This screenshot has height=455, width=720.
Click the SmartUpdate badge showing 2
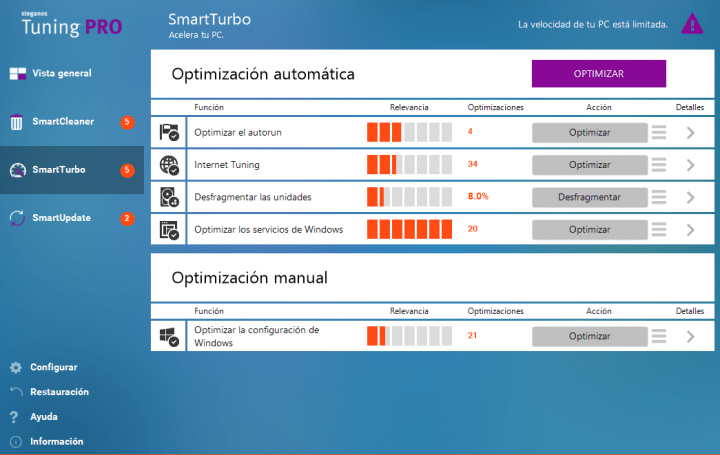(127, 219)
